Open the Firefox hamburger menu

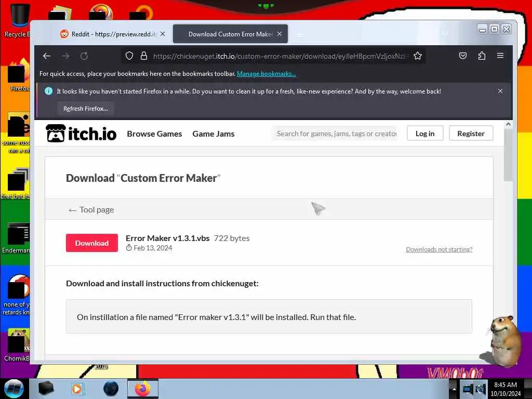point(500,56)
